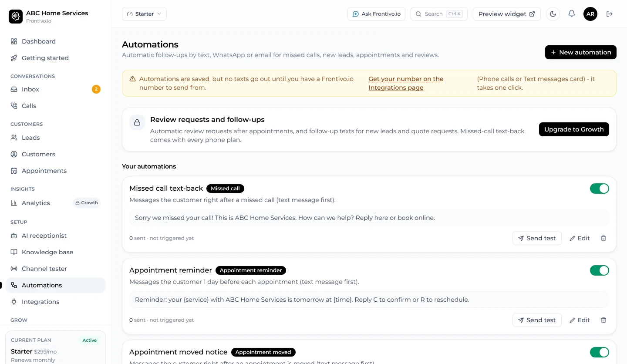Open Get your number on Integrations page link
Image resolution: width=627 pixels, height=364 pixels.
406,83
